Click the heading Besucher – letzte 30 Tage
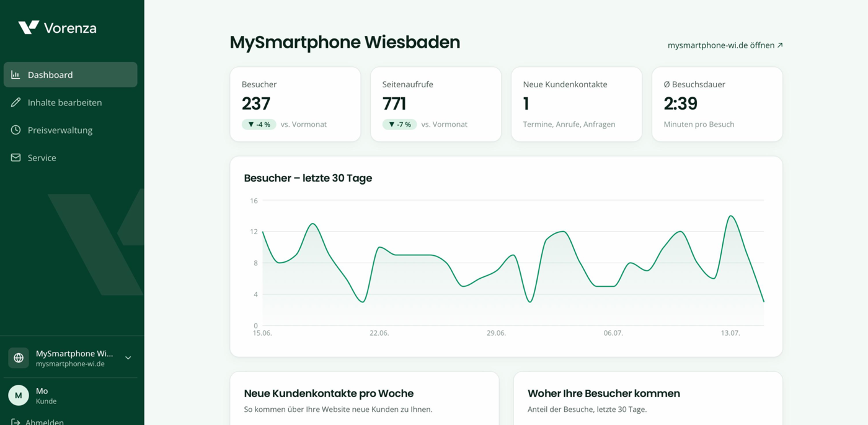Screen dimensions: 868x425 point(308,178)
